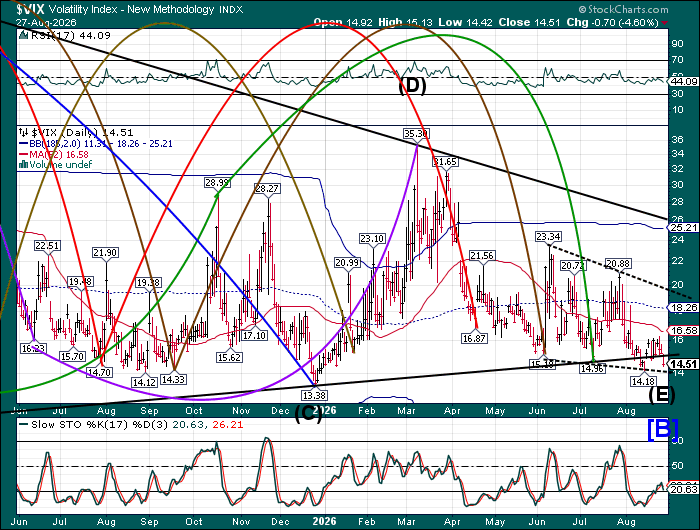
Task: Click the volume bars icon beside Volume undef
Action: coord(23,165)
